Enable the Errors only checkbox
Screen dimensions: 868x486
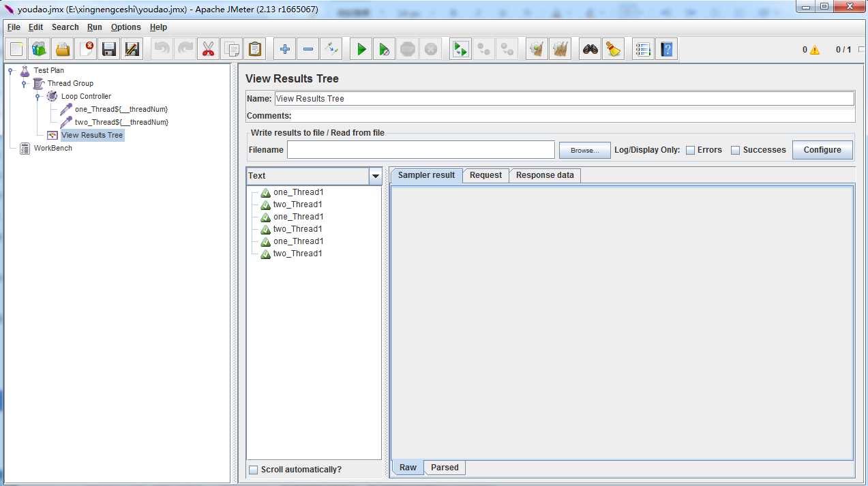tap(690, 150)
